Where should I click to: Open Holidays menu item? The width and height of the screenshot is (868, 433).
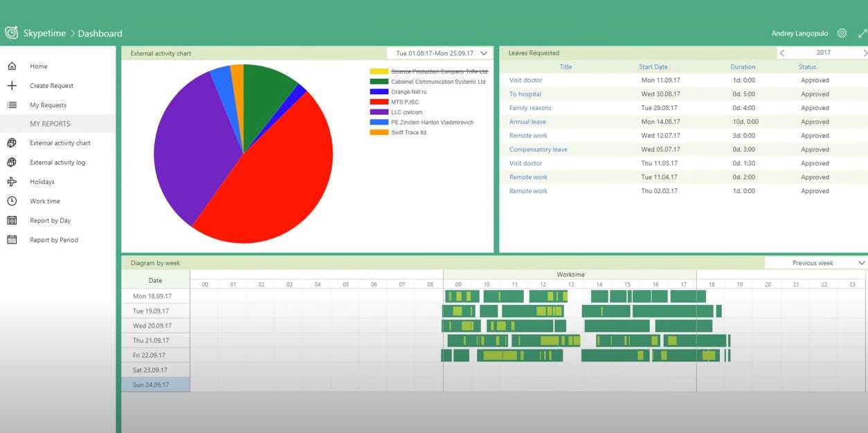[x=42, y=182]
